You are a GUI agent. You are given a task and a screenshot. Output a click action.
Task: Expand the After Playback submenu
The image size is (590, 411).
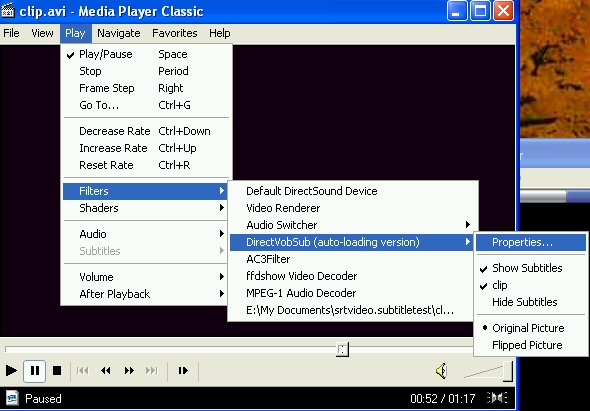[145, 294]
